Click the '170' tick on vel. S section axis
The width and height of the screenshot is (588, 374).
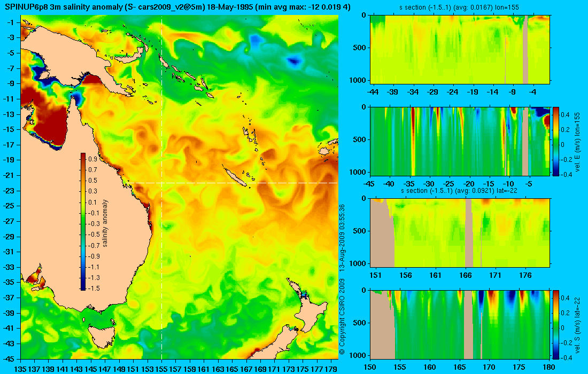click(489, 367)
